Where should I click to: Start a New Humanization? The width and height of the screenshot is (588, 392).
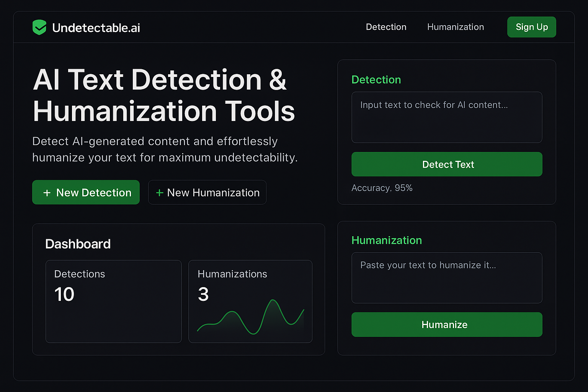[207, 192]
